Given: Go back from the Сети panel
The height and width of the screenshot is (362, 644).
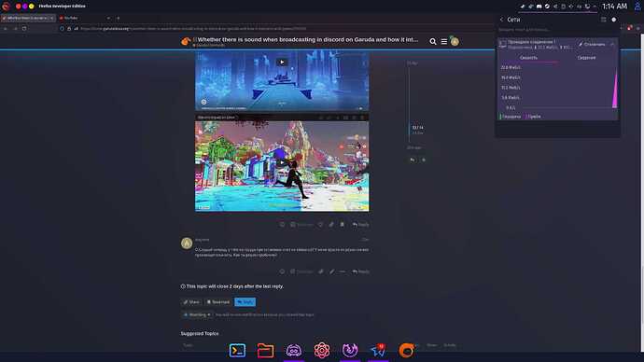Looking at the screenshot, I should pos(501,20).
